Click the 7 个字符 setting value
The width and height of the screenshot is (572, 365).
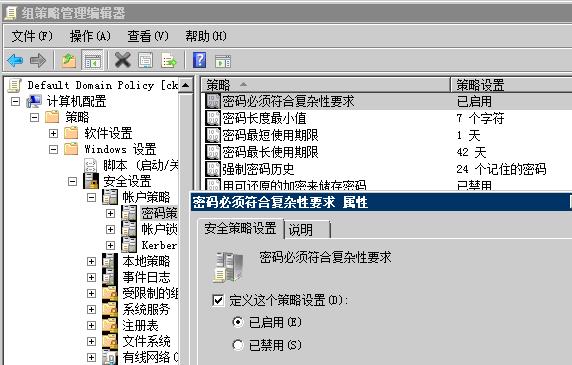pyautogui.click(x=480, y=118)
